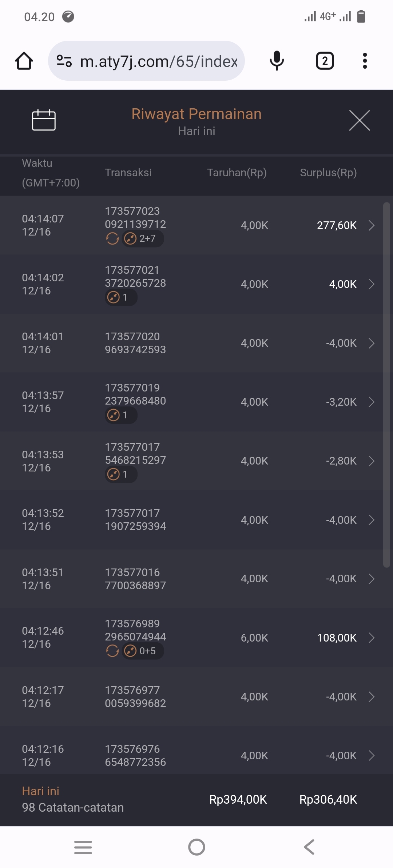Tap the site settings icon in address bar
Viewport: 393px width, 868px height.
click(64, 61)
